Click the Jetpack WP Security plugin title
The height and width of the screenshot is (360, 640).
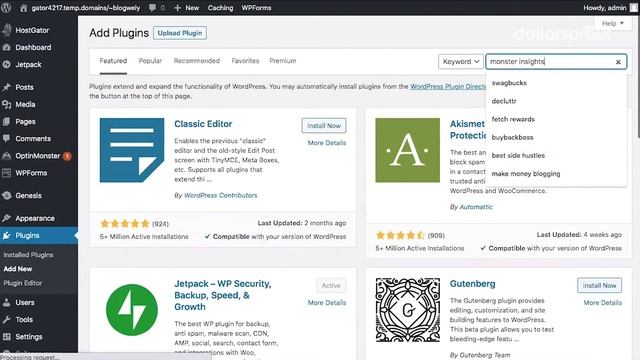[x=222, y=295]
